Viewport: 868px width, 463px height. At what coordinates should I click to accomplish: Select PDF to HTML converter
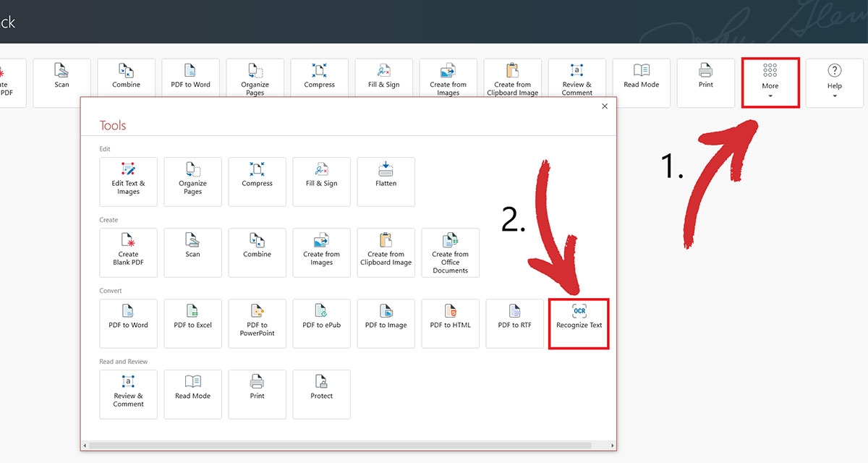tap(450, 323)
